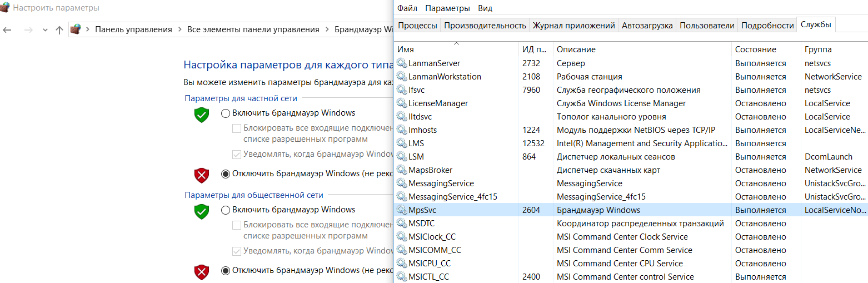Switch to the Процессы tab
This screenshot has height=283, width=868.
pos(417,25)
